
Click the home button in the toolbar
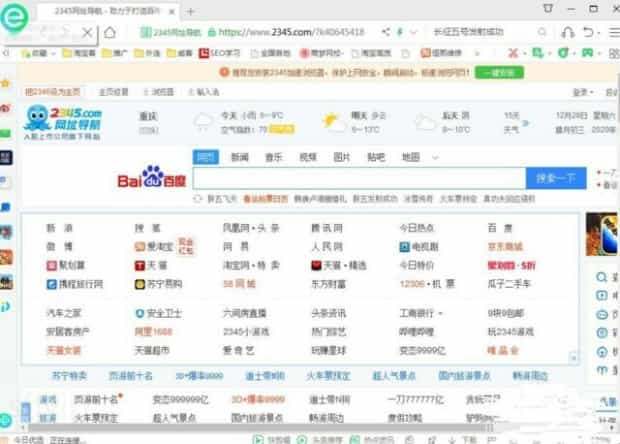tap(110, 32)
